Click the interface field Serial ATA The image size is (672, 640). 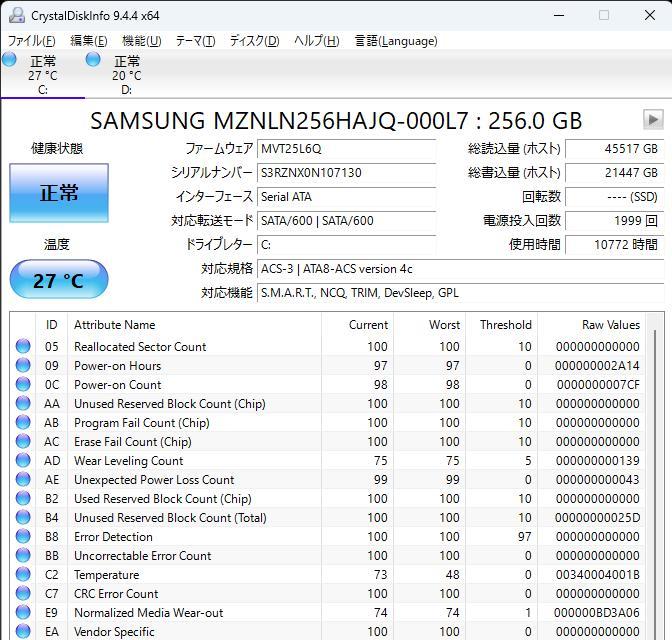click(x=346, y=197)
